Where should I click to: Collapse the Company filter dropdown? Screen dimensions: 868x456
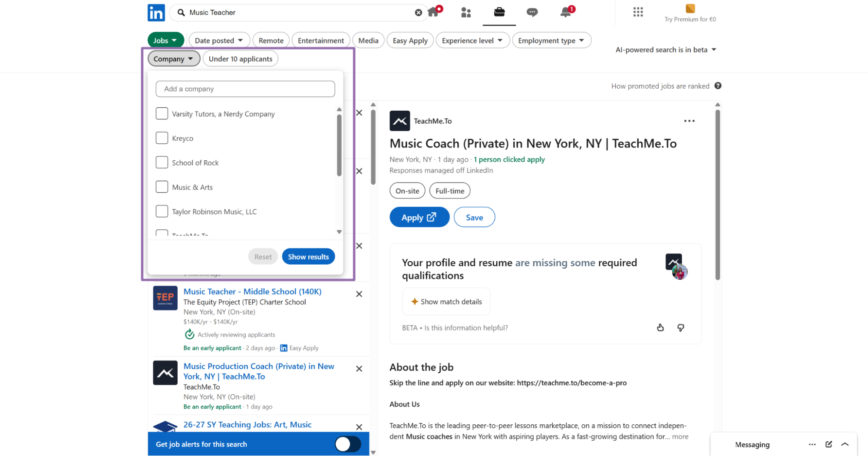coord(173,59)
